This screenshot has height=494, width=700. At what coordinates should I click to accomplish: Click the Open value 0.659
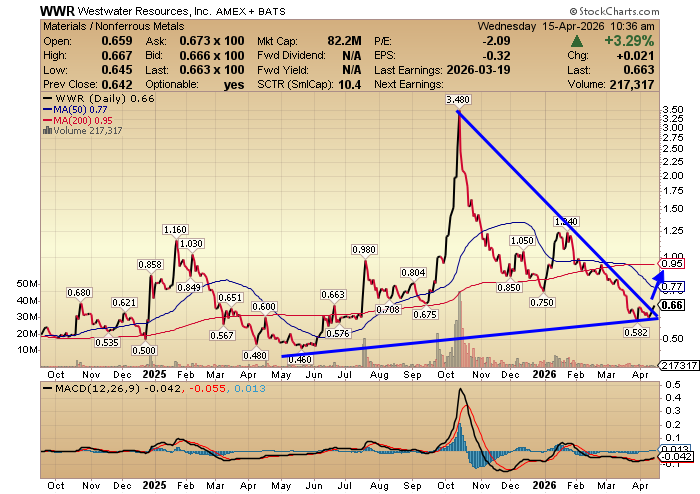(117, 41)
